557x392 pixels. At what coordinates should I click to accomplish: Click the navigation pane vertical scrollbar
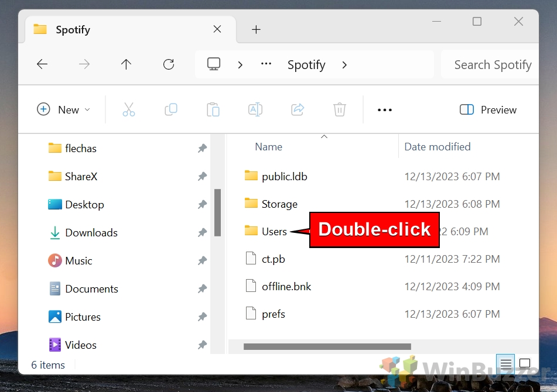coord(217,212)
